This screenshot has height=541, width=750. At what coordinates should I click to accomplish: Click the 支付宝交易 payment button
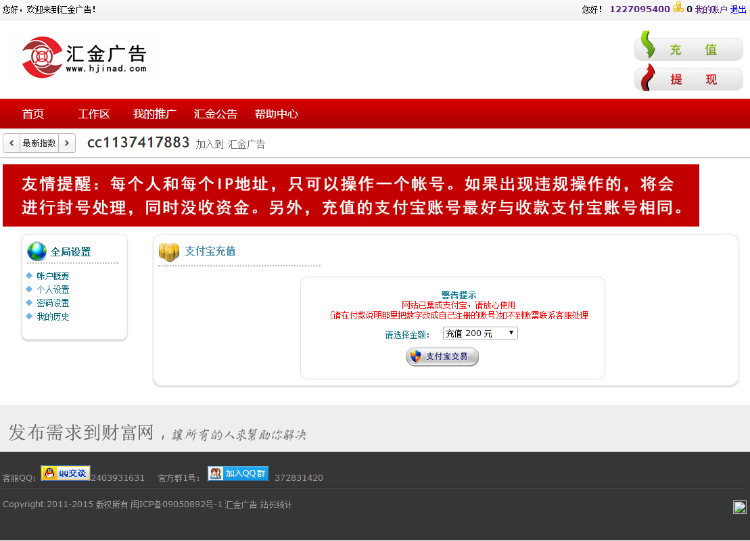point(442,356)
